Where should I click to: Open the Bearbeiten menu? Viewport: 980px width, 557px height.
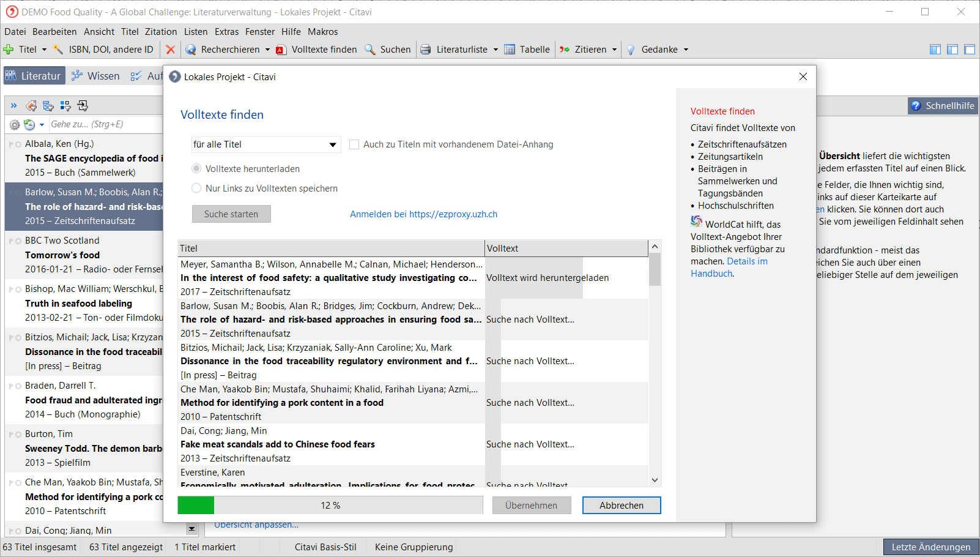pos(54,32)
